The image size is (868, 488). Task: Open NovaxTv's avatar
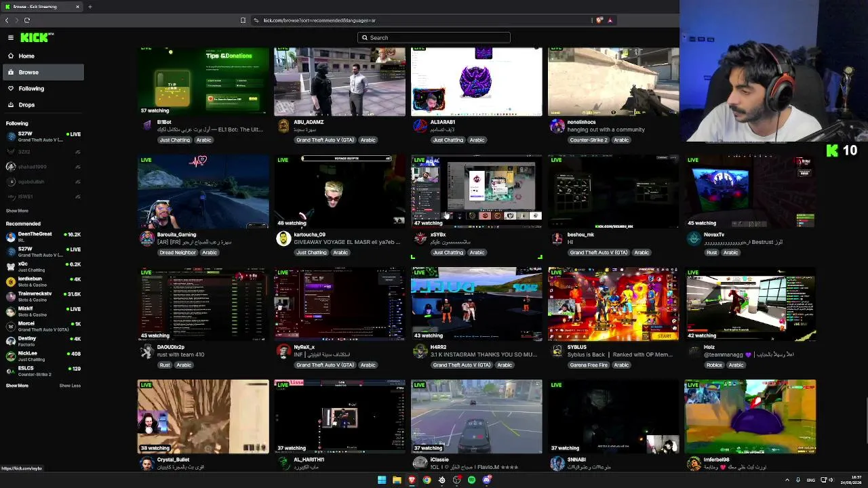point(694,238)
